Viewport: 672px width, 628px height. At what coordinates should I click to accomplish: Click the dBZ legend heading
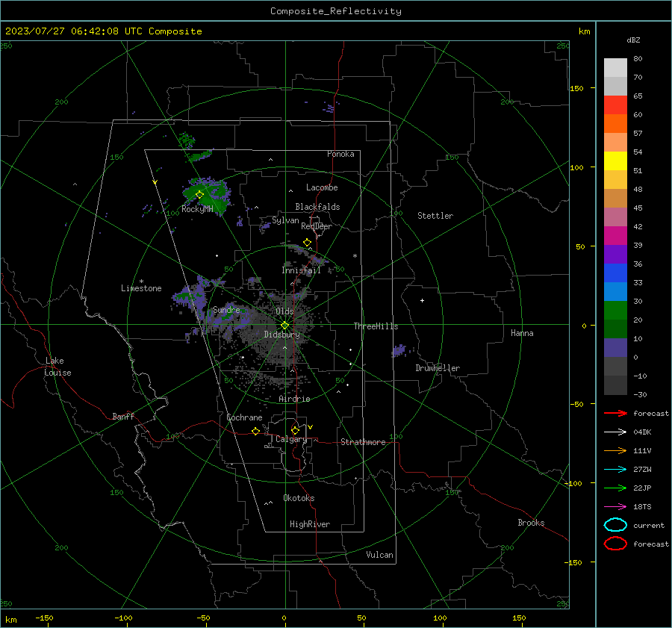pos(633,40)
